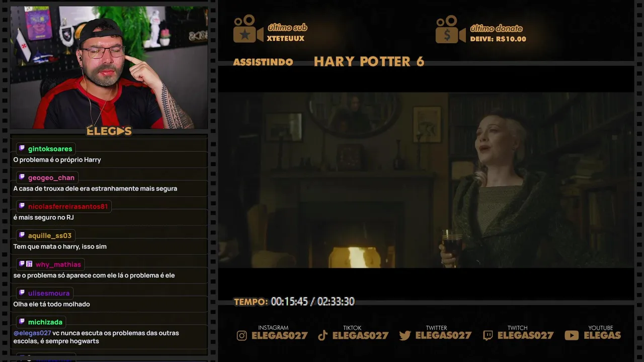Screen dimensions: 644x362
Task: Select aquille_ss03 username in chat
Action: 50,235
